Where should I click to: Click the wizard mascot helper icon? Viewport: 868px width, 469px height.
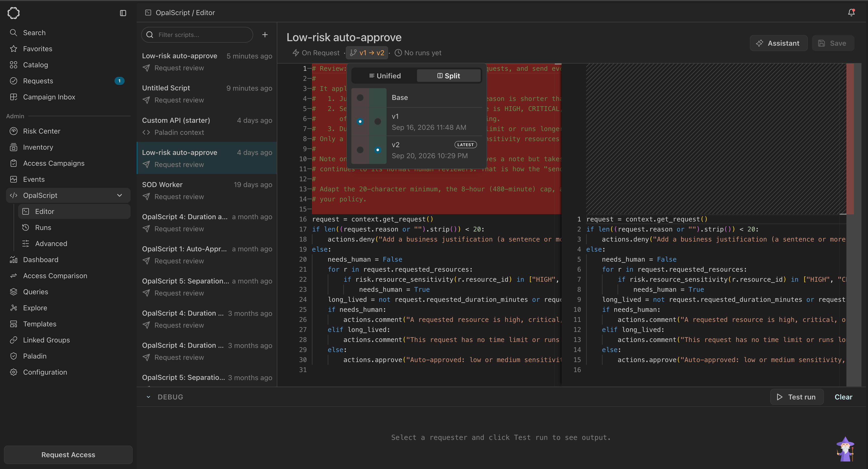[x=845, y=449]
